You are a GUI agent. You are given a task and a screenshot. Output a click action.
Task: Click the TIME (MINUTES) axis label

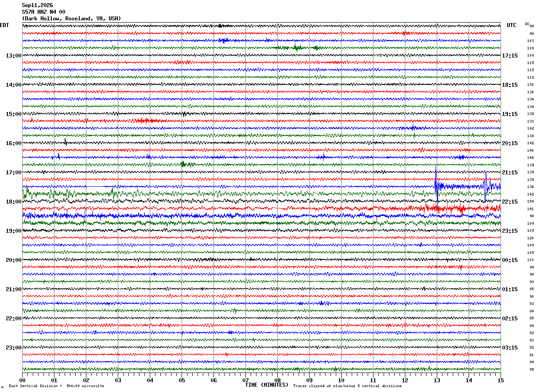point(267,385)
